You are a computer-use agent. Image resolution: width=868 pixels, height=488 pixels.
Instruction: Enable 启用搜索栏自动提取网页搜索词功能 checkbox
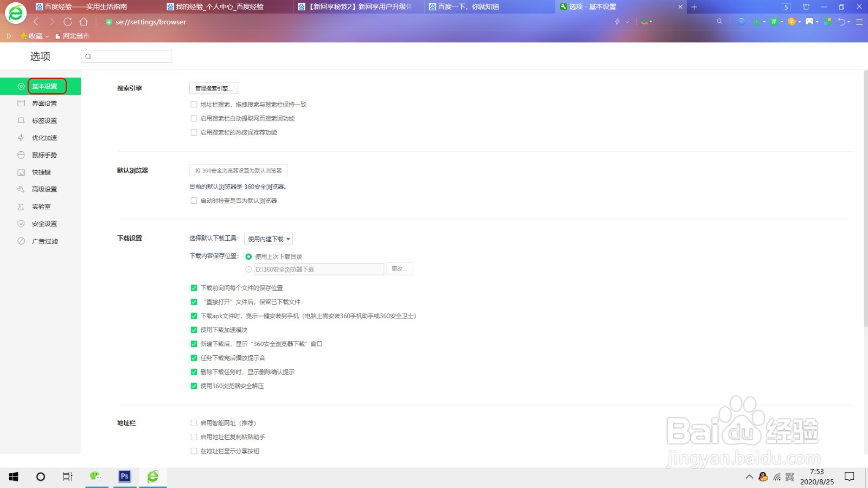tap(194, 118)
